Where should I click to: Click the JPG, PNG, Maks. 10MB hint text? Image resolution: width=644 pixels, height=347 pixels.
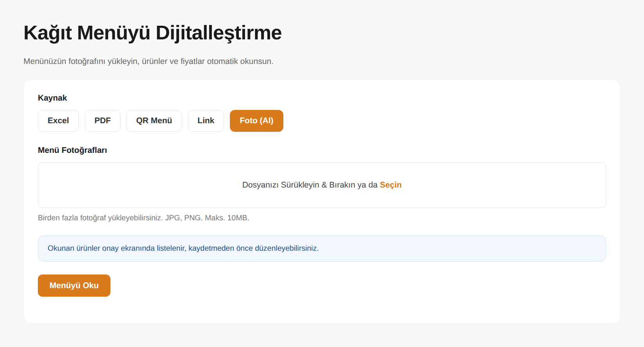[x=144, y=218]
